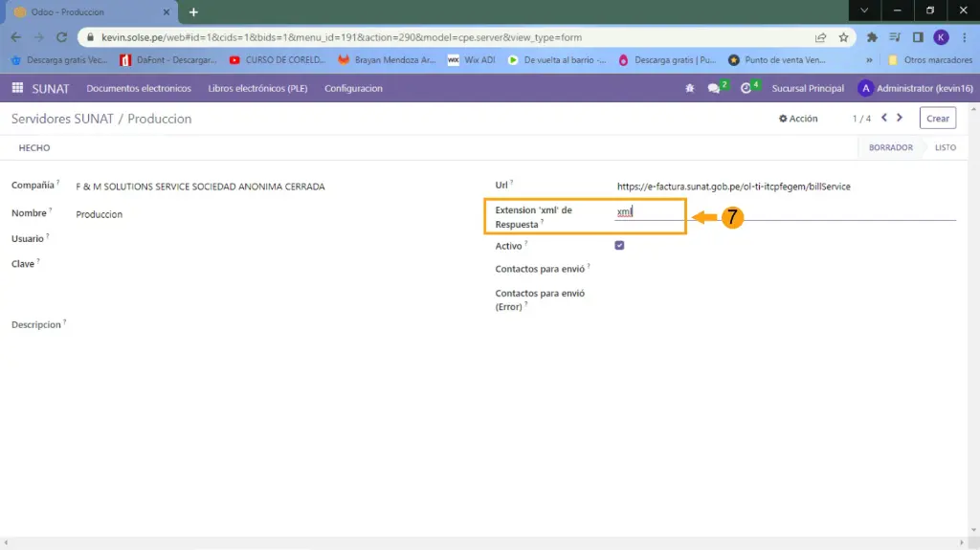Open the activities clock icon

746,88
